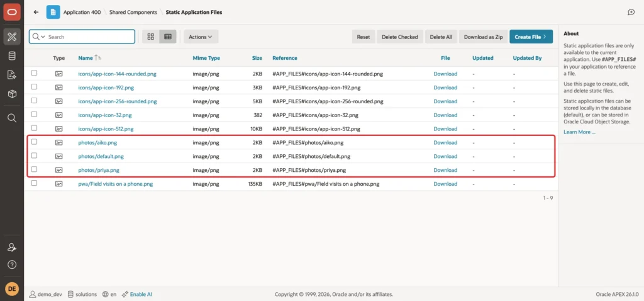644x301 pixels.
Task: Click the 135KB size value
Action: (x=255, y=184)
